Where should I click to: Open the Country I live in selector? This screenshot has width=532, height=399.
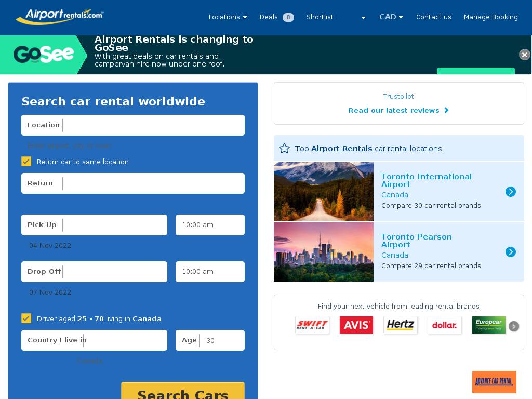click(x=95, y=340)
